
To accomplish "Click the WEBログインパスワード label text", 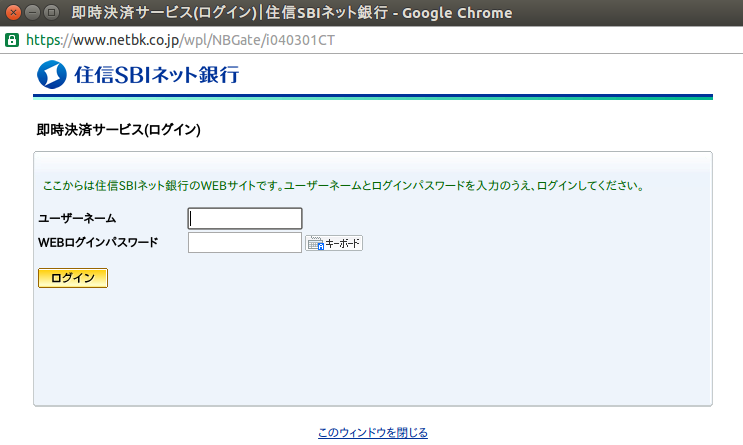I will point(98,243).
